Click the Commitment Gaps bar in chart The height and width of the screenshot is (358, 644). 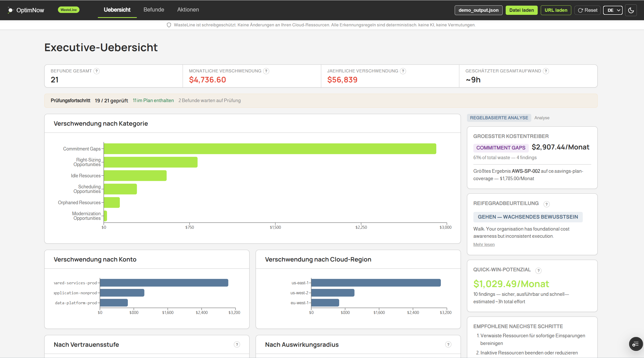pos(270,149)
